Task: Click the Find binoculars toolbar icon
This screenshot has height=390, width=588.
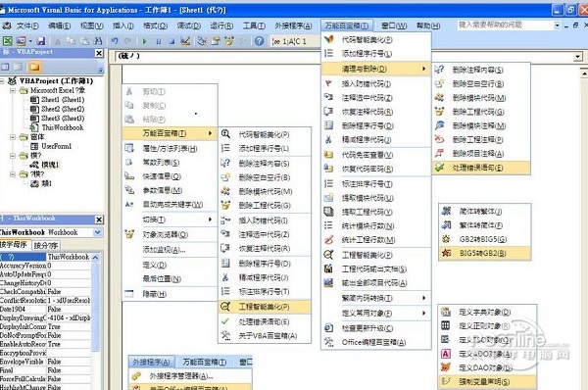Action: (98, 40)
